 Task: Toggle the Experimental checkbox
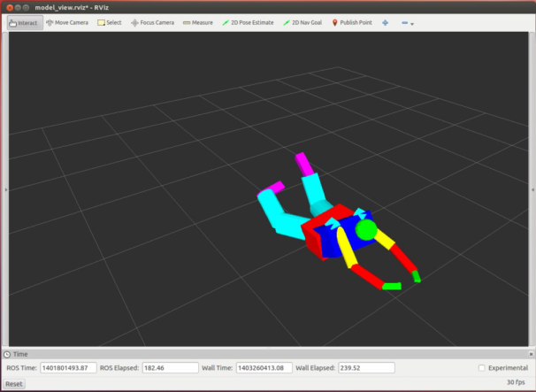point(482,368)
